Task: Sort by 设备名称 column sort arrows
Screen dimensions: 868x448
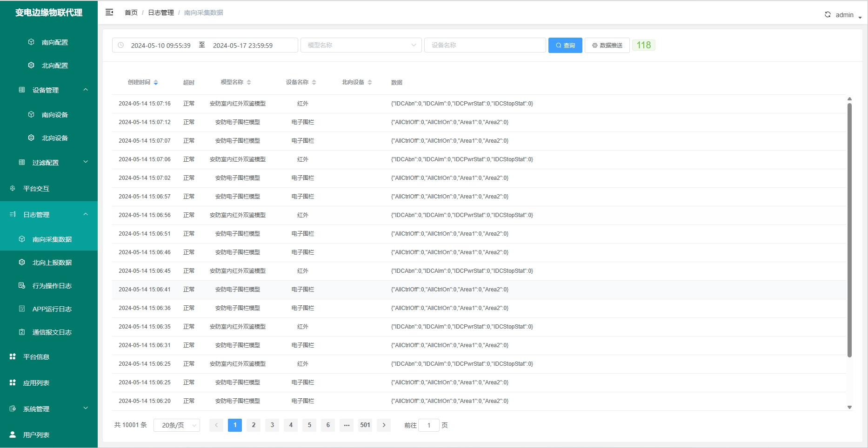Action: (x=314, y=83)
